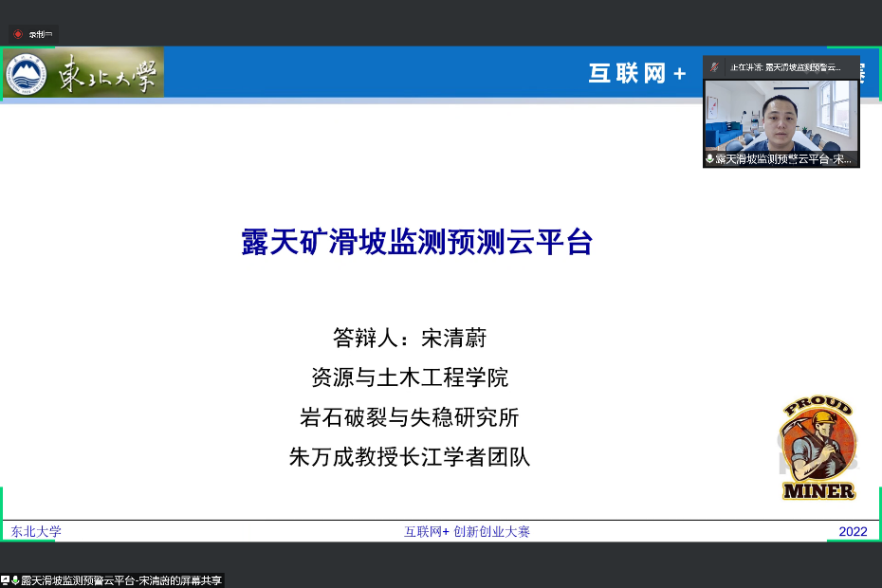This screenshot has width=882, height=588.
Task: Click the presenter line 答辩人：宋清蔚
Action: pos(409,338)
